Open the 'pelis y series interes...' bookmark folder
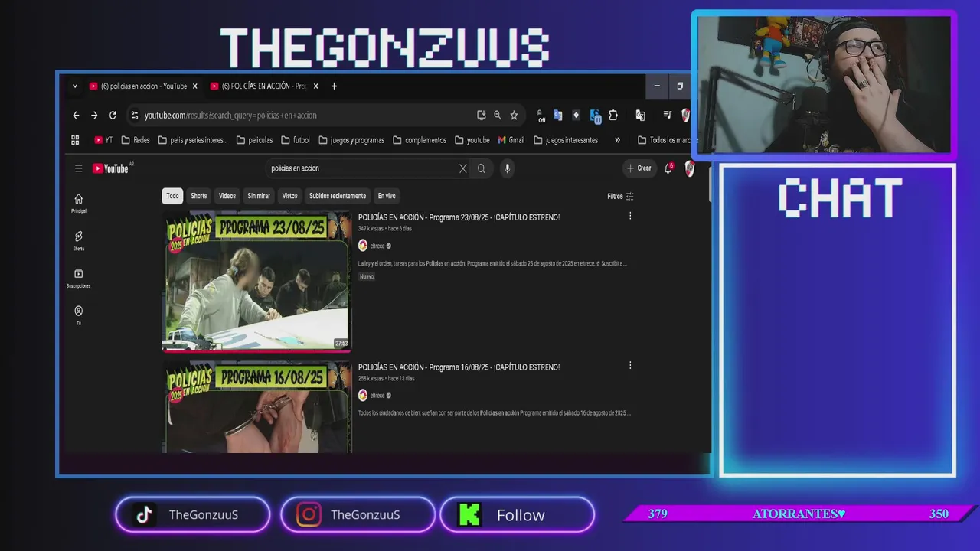 193,140
